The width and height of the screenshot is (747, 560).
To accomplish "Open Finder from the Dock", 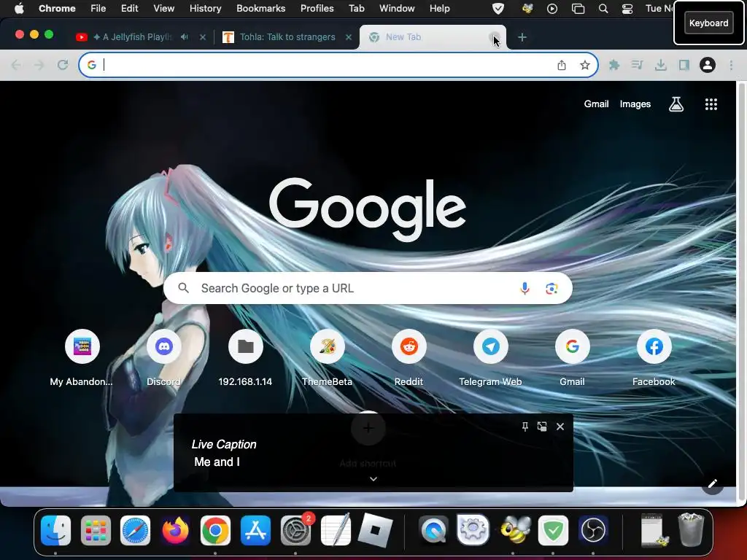I will click(x=55, y=530).
